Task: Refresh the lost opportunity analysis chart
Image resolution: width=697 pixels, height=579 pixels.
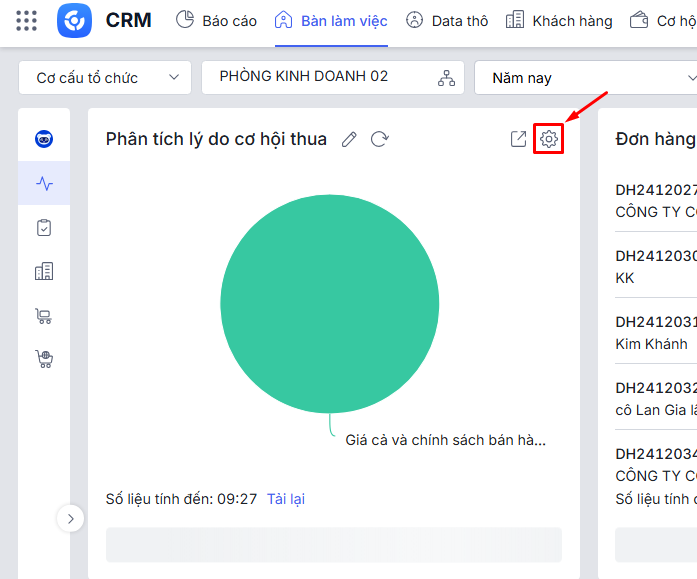Action: (379, 139)
